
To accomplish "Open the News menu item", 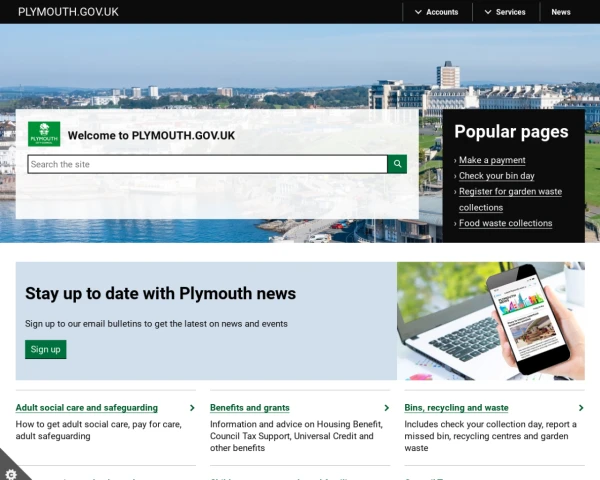I will tap(561, 12).
